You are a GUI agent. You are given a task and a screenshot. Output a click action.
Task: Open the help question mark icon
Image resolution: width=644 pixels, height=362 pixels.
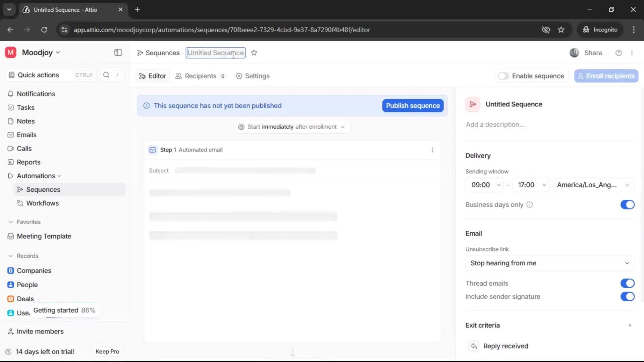[x=619, y=53]
